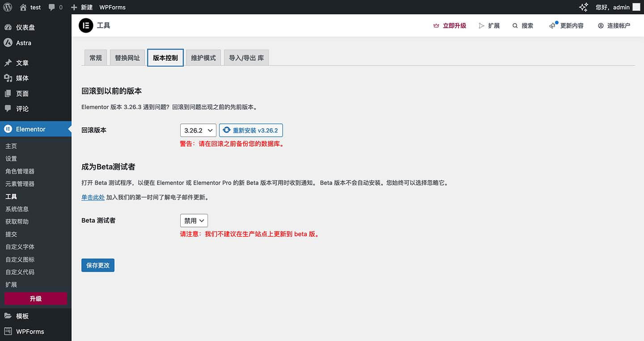Open comments bubble icon in admin bar
644x341 pixels.
click(52, 7)
